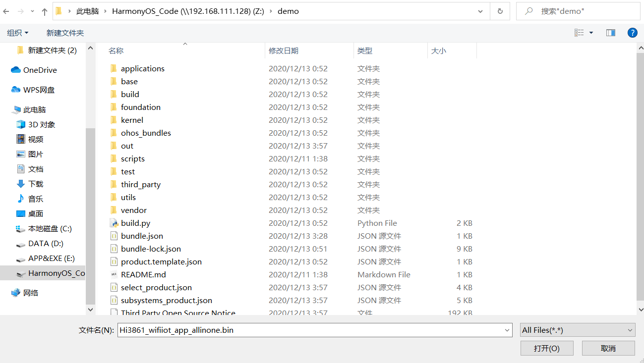The width and height of the screenshot is (644, 363).
Task: Change the view layout icon
Action: pos(579,33)
